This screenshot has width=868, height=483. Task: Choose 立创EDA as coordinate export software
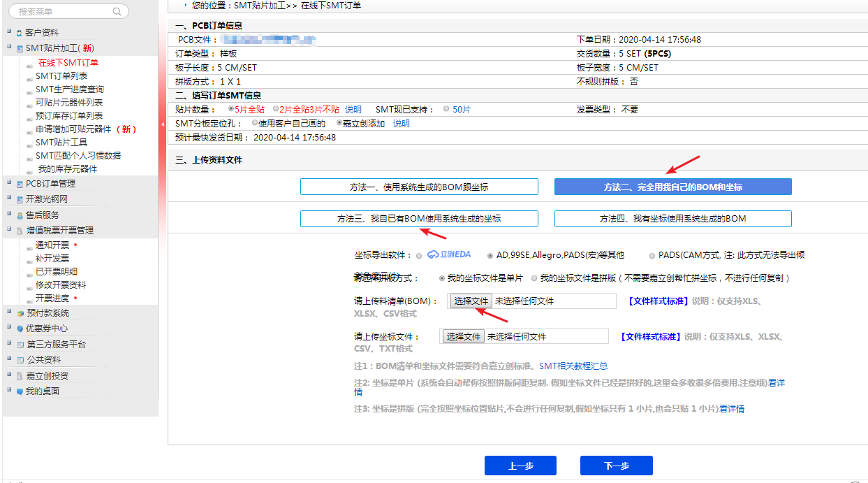[419, 255]
